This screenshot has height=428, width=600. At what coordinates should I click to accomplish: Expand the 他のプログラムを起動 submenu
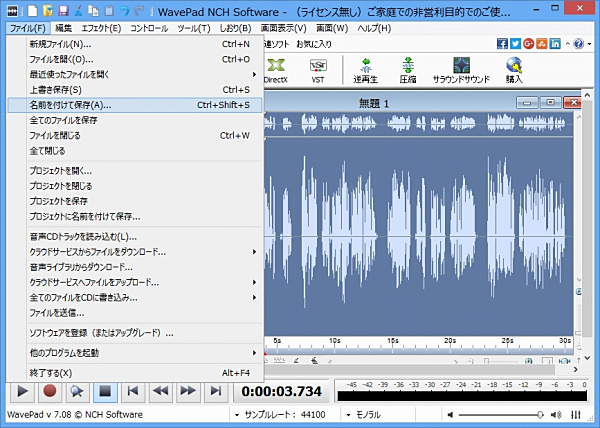tap(135, 353)
